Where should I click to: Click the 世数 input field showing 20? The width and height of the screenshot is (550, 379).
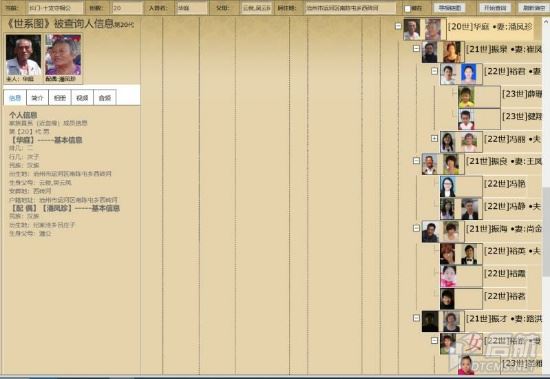click(x=127, y=8)
